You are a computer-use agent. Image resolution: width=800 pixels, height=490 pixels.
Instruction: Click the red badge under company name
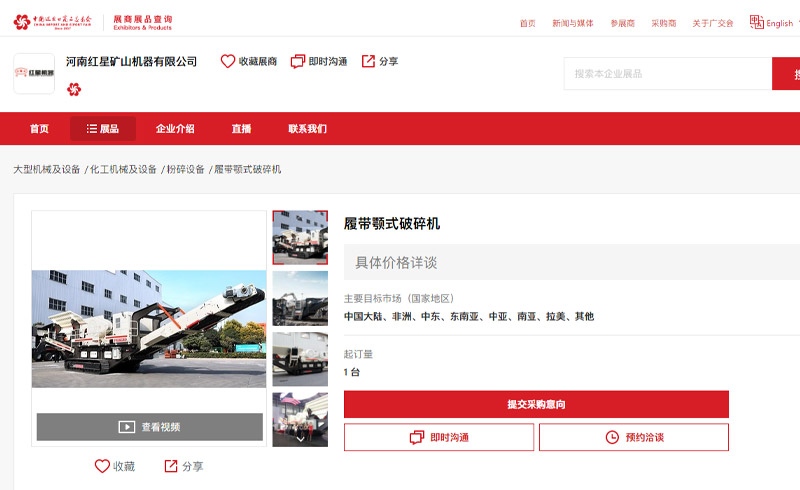74,89
